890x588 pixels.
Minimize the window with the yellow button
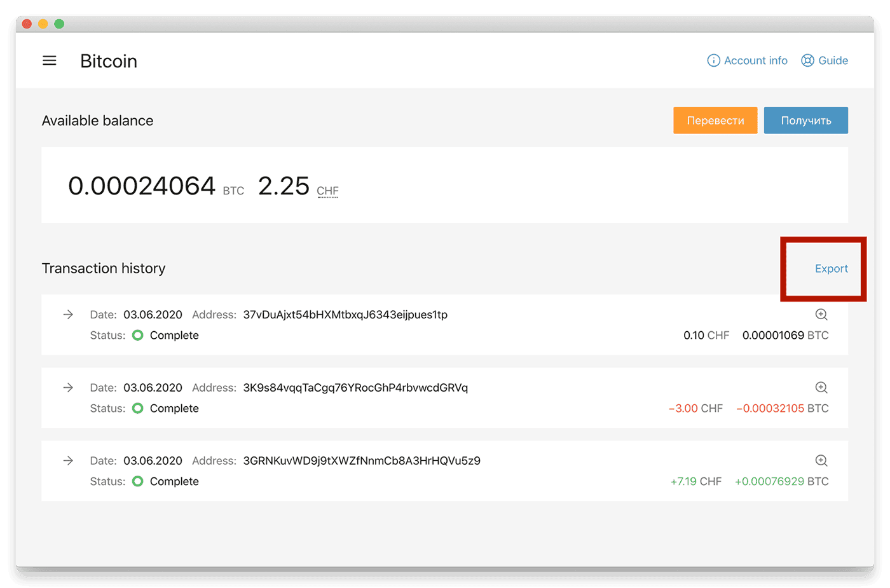click(43, 24)
